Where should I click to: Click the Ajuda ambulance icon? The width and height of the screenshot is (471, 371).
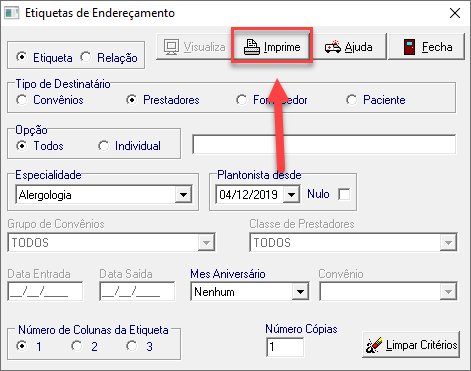click(333, 47)
